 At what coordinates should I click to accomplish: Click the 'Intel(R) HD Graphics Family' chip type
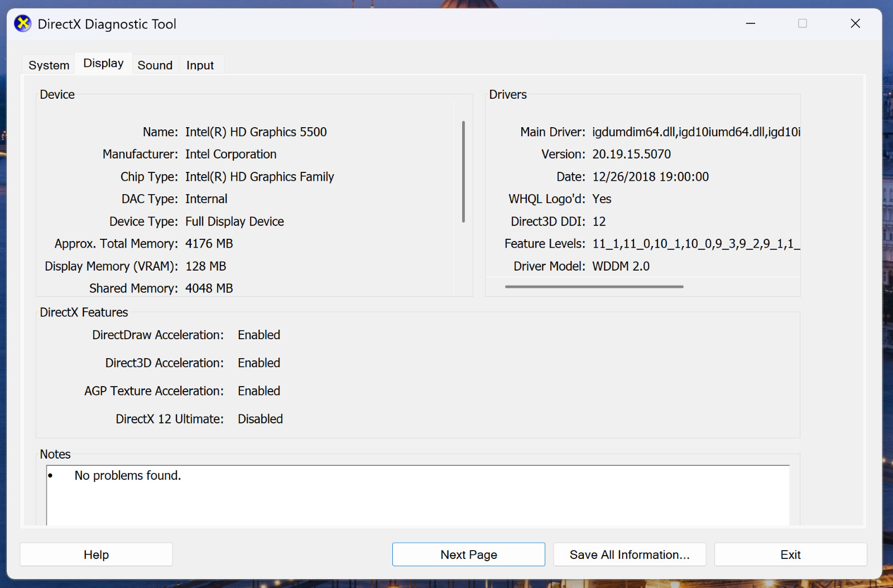(x=260, y=177)
